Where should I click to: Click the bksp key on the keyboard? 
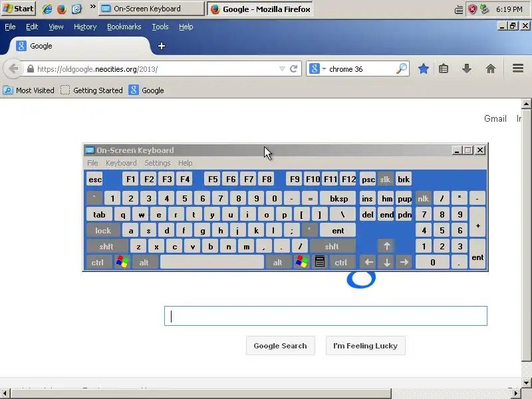click(x=338, y=199)
